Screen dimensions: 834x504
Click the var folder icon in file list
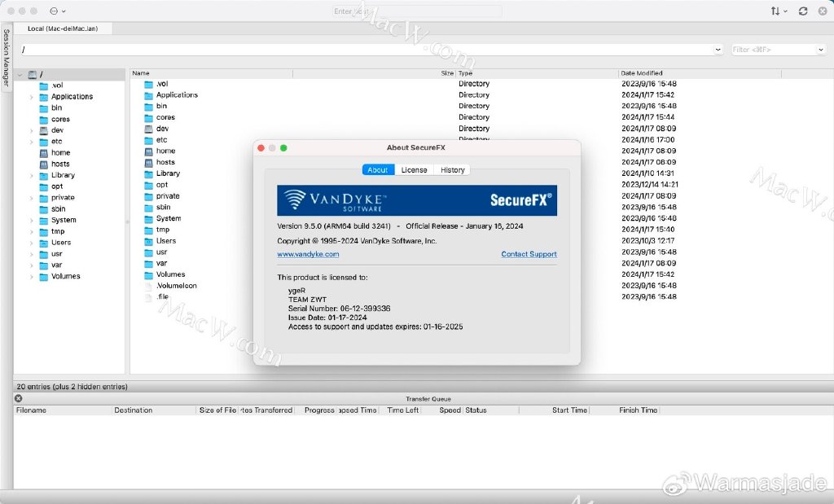tap(149, 263)
